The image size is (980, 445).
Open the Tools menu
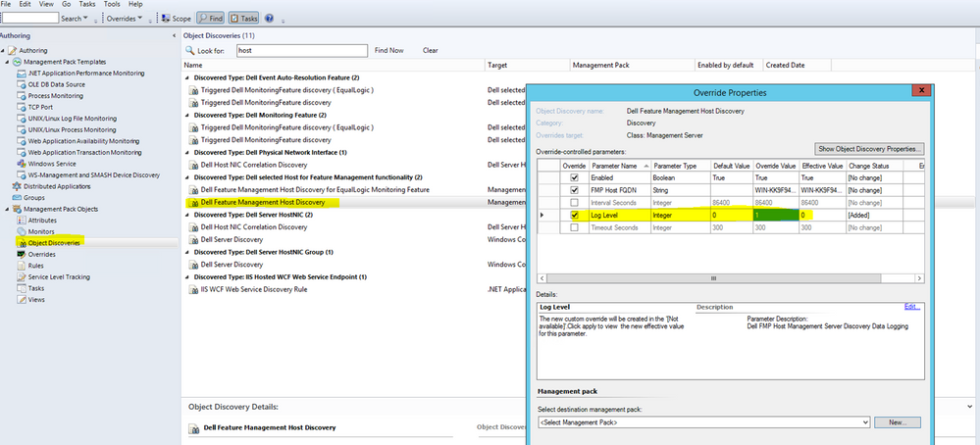tap(112, 4)
